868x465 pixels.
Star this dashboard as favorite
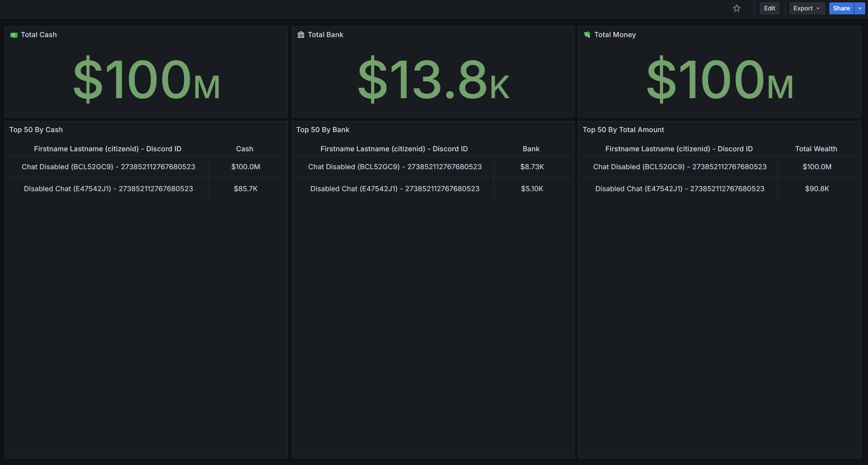(x=737, y=8)
